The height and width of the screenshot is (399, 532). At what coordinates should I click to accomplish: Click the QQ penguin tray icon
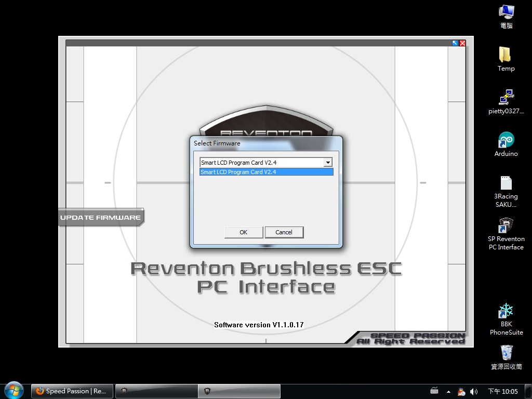click(x=461, y=392)
